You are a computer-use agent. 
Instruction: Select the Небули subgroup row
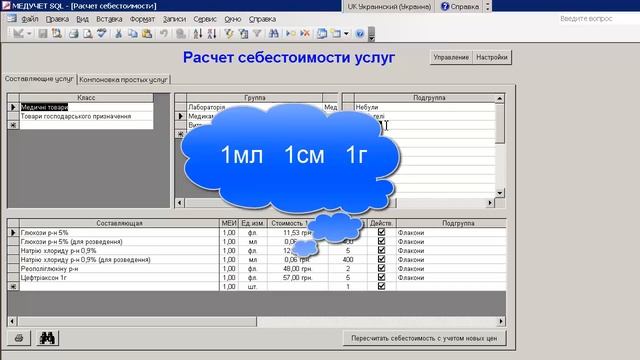(424, 107)
